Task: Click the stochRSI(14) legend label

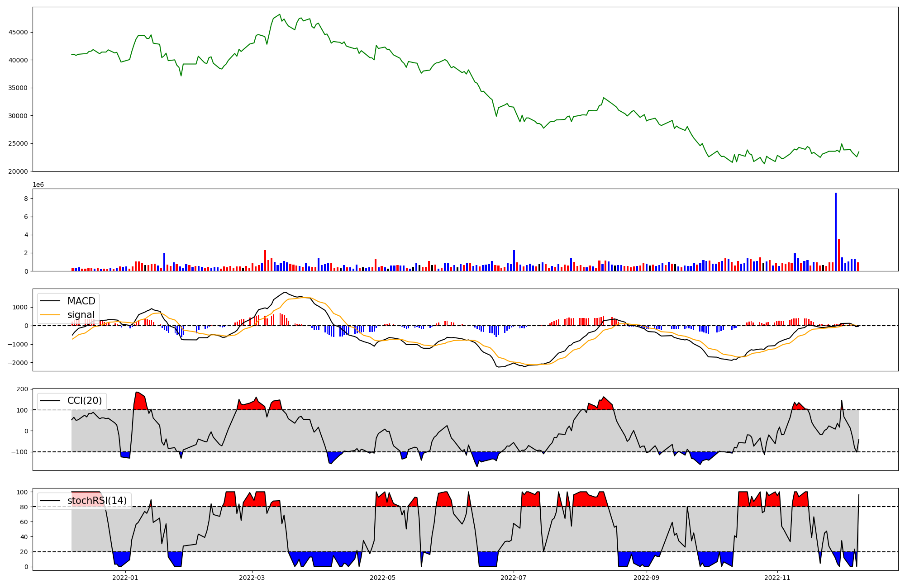Action: point(97,501)
